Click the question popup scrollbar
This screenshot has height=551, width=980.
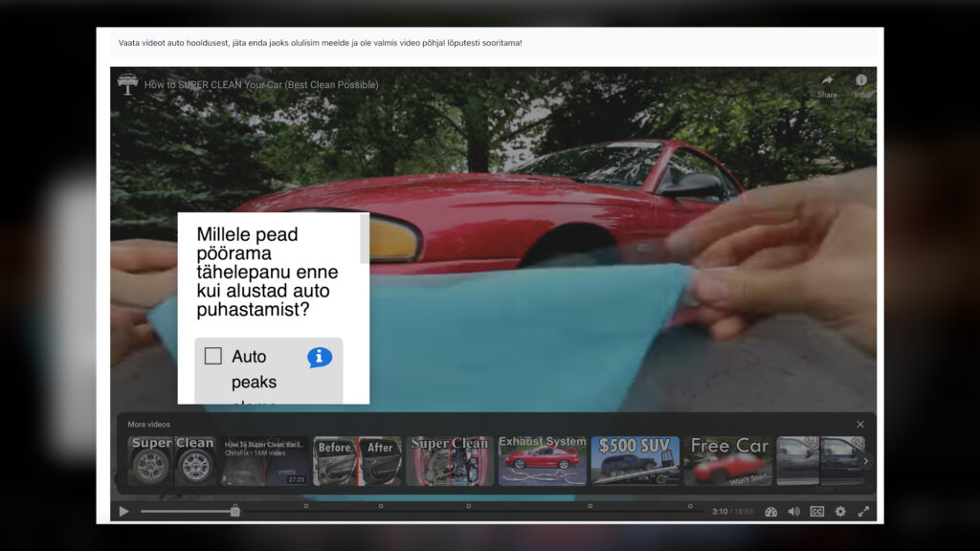point(364,239)
